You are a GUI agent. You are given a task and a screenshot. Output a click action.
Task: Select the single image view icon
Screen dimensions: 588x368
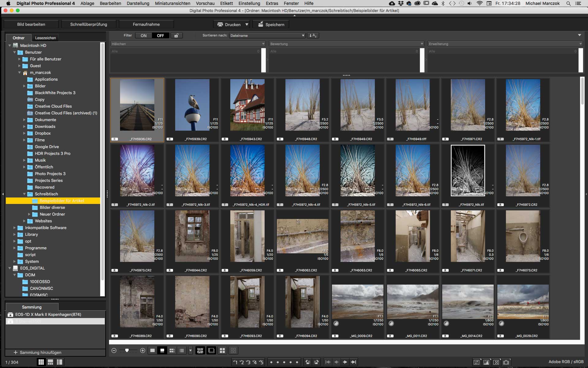(153, 350)
